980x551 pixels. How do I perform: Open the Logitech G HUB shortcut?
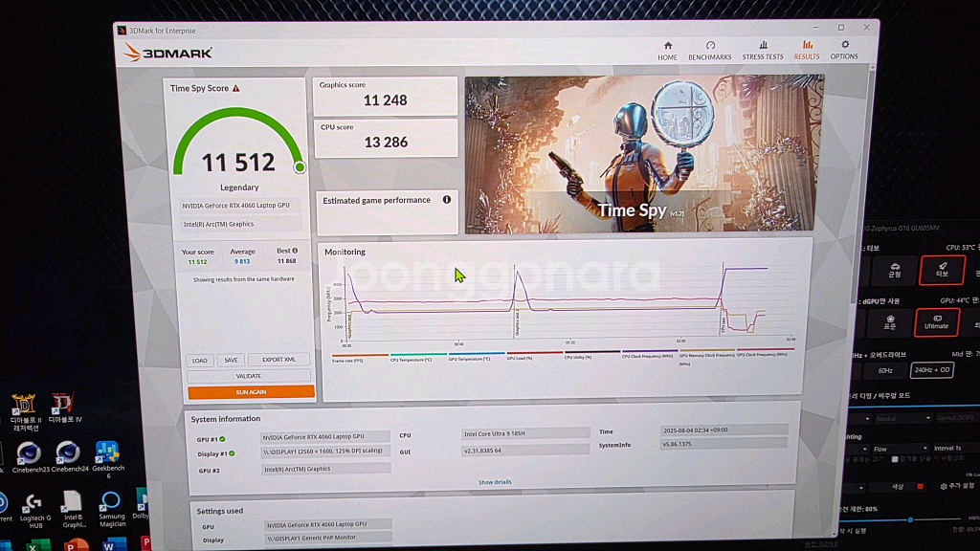(32, 509)
